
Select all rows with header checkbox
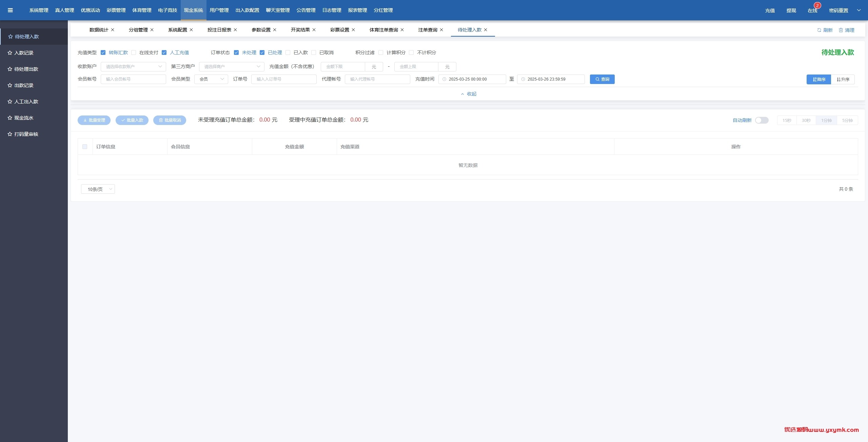tap(85, 147)
